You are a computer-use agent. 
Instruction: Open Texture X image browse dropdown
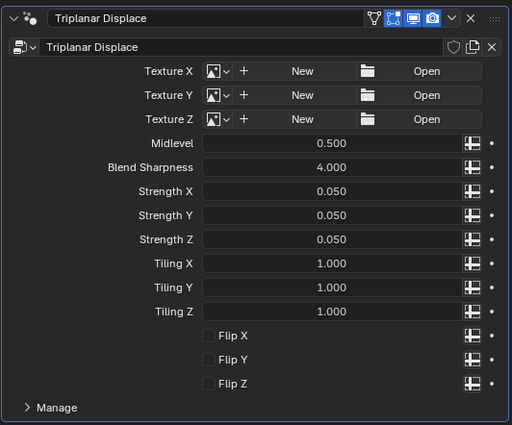(x=218, y=71)
